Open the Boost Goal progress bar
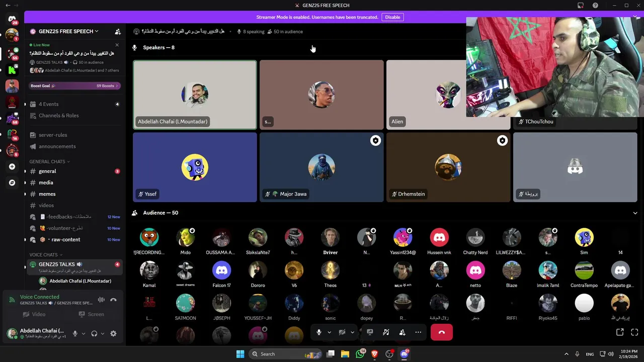The height and width of the screenshot is (362, 644). tap(74, 86)
